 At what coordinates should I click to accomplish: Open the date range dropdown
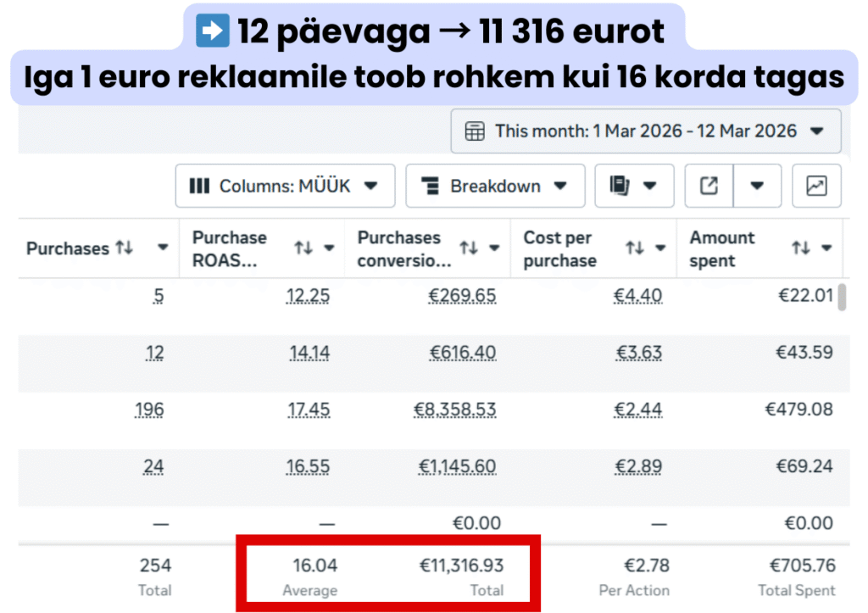point(817,131)
